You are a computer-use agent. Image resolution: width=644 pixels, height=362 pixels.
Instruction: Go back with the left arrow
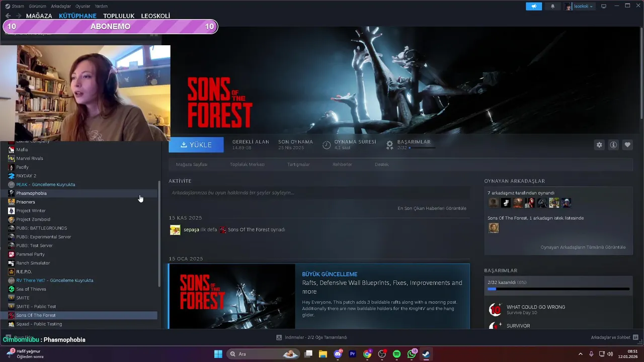(x=8, y=16)
